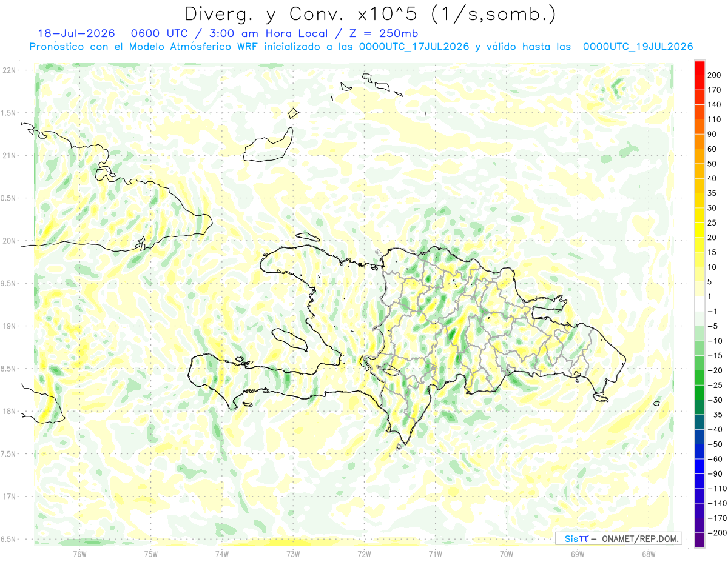Click the colorbar value '20'
The image size is (728, 562).
click(713, 238)
